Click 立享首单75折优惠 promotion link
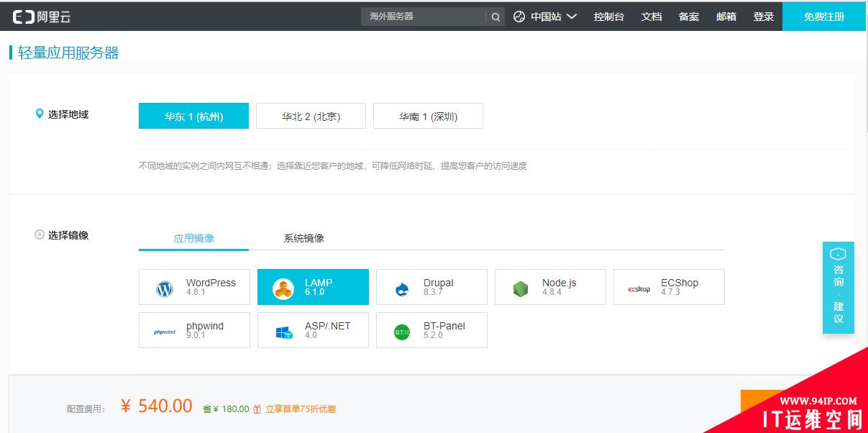 coord(301,409)
